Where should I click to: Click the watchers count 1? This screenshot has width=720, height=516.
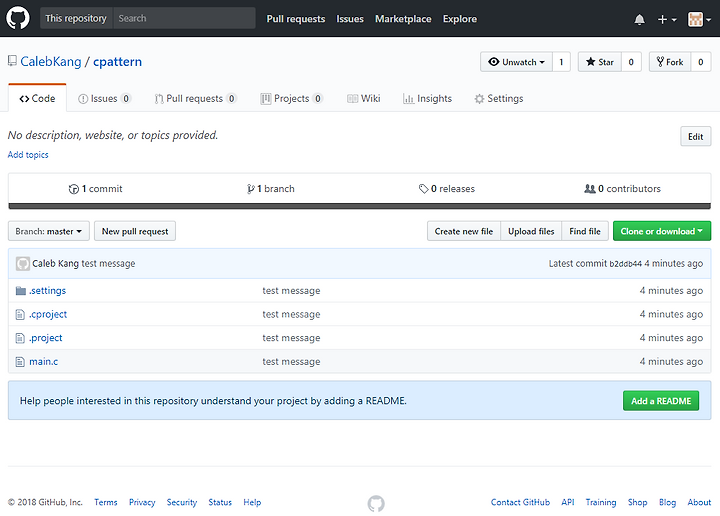[x=561, y=62]
